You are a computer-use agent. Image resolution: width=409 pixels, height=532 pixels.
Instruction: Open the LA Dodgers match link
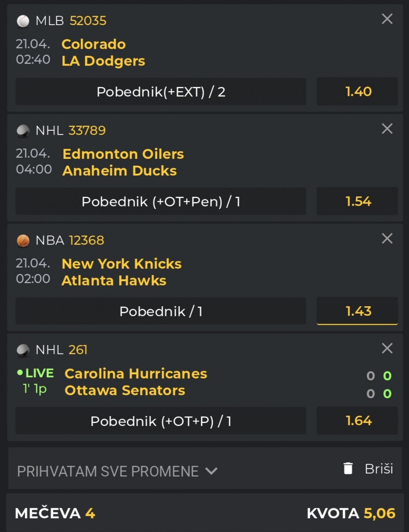pos(103,61)
